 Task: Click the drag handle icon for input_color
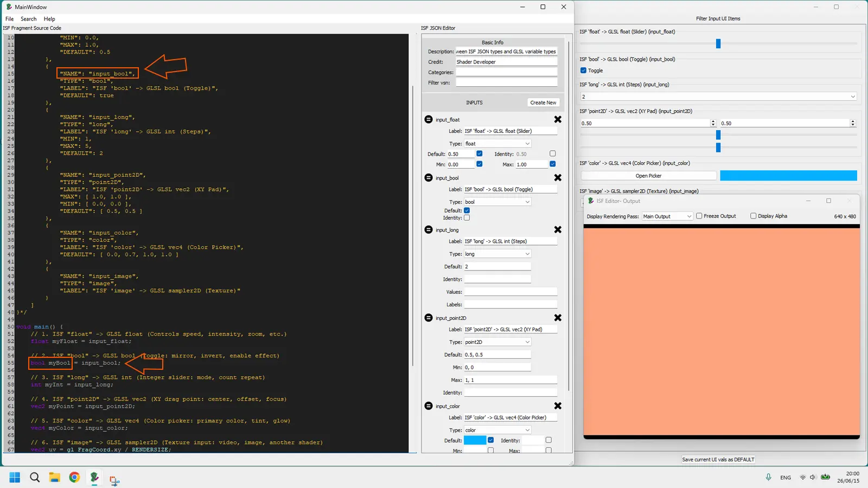pyautogui.click(x=429, y=406)
